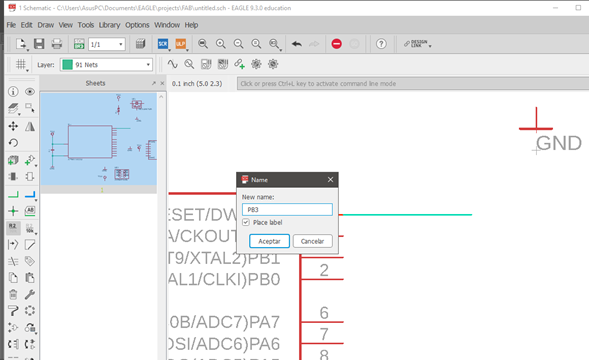Click the Redraw zoom icon
589x360 pixels.
(x=256, y=44)
